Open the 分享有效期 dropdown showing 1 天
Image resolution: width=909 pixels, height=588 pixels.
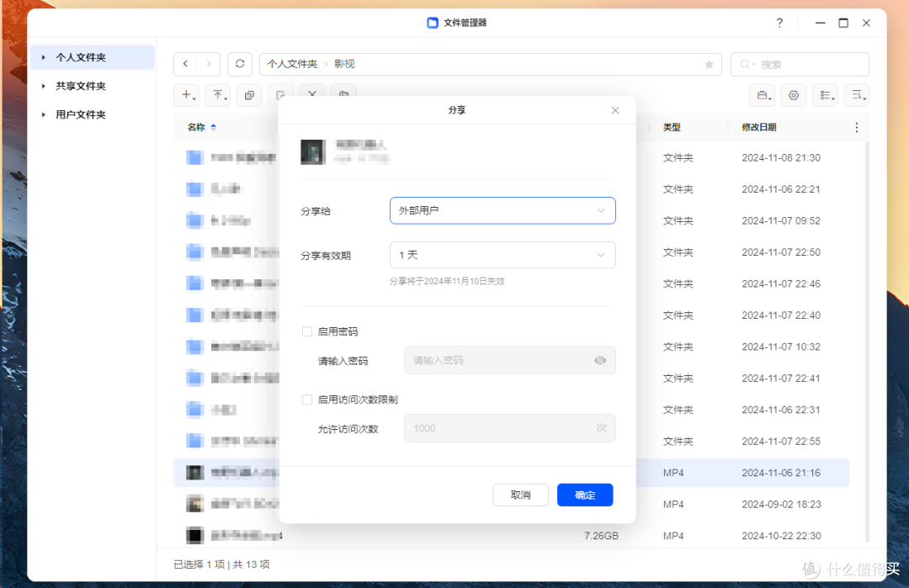coord(502,255)
